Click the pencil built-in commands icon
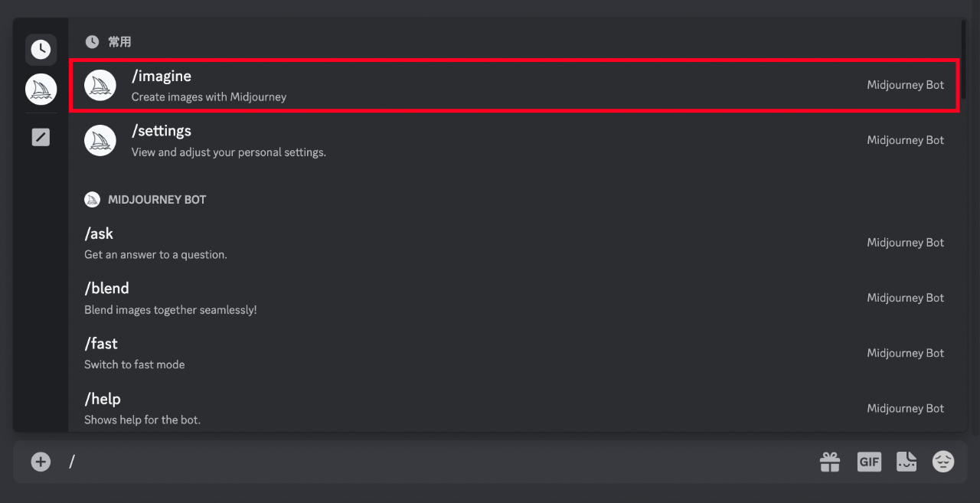Viewport: 980px width, 503px height. [41, 137]
